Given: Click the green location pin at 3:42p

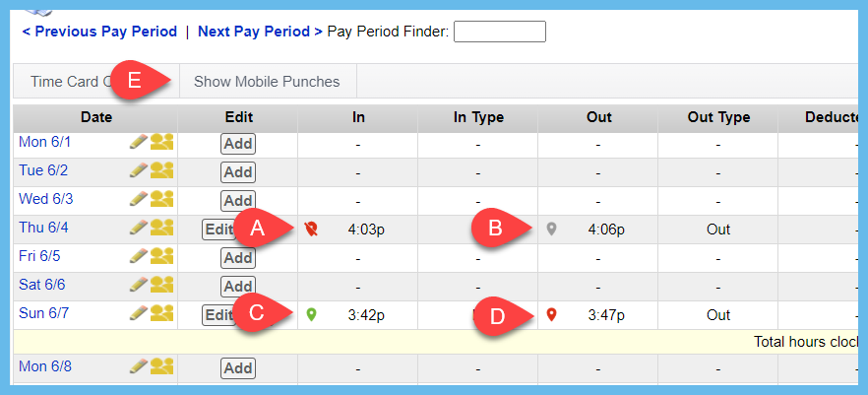Looking at the screenshot, I should point(312,315).
